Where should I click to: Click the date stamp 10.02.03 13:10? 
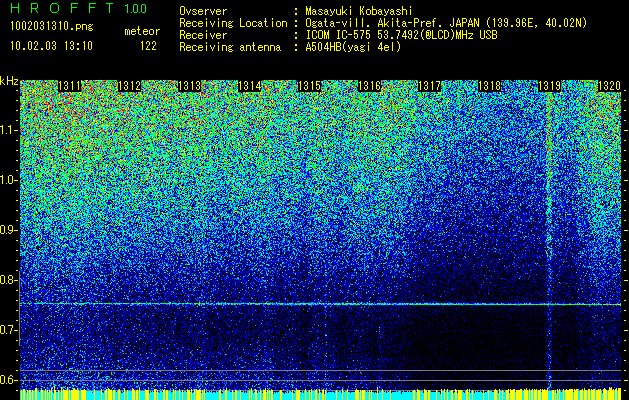tap(51, 45)
